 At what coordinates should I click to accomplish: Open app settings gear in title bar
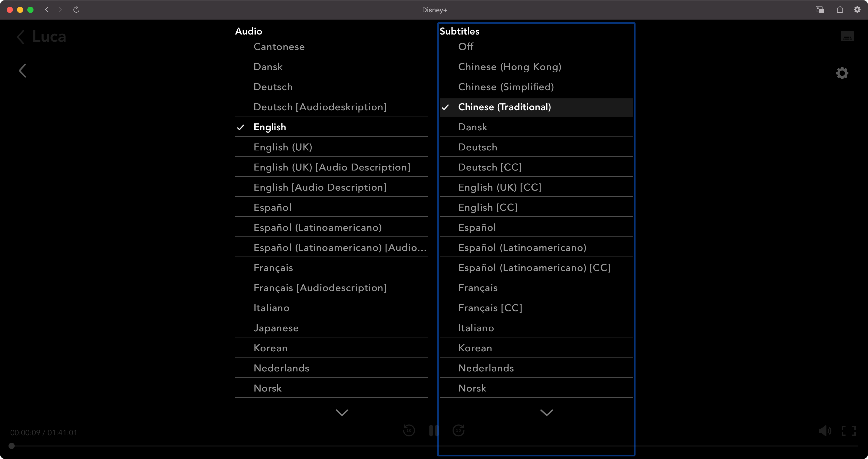[x=857, y=10]
